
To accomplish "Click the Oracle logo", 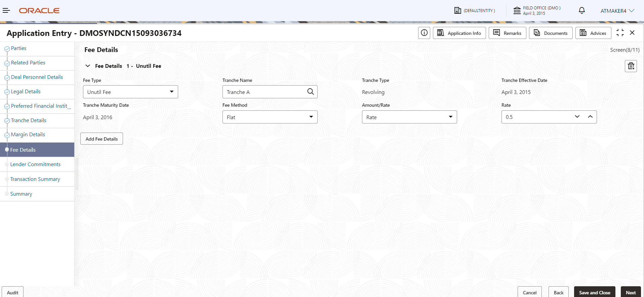I will (39, 11).
